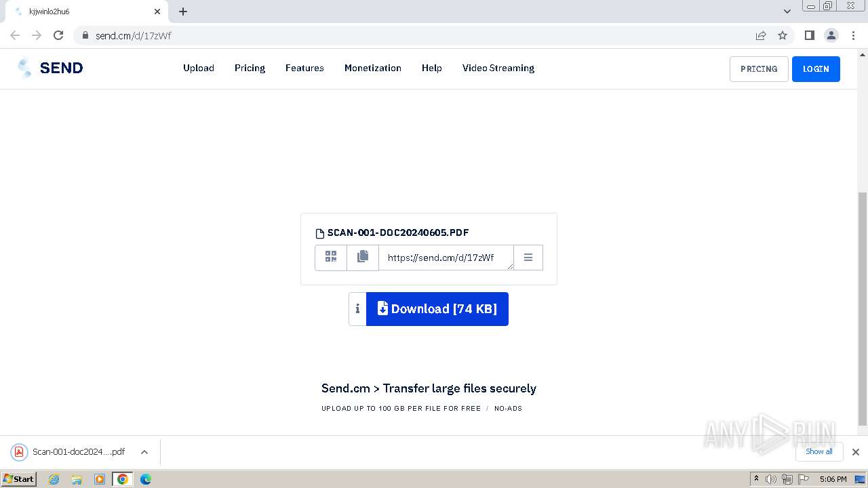Download the 74 KB file
Viewport: 868px width, 488px height.
[437, 309]
